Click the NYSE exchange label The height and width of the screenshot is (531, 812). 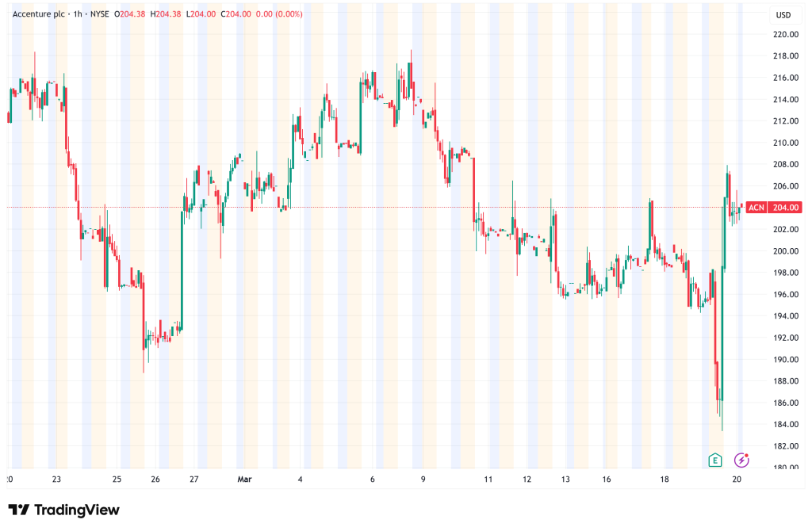(100, 13)
